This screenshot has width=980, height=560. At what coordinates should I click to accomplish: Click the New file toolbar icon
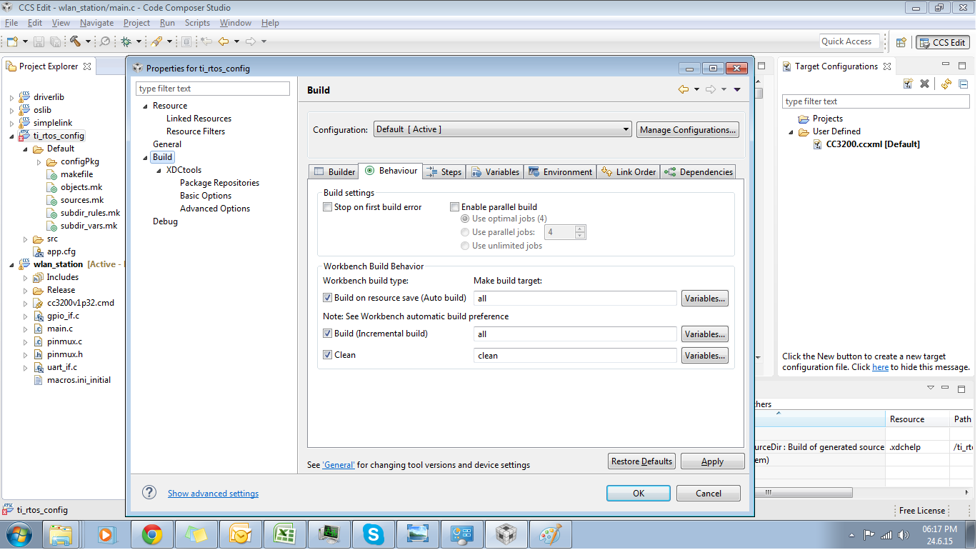tap(12, 42)
